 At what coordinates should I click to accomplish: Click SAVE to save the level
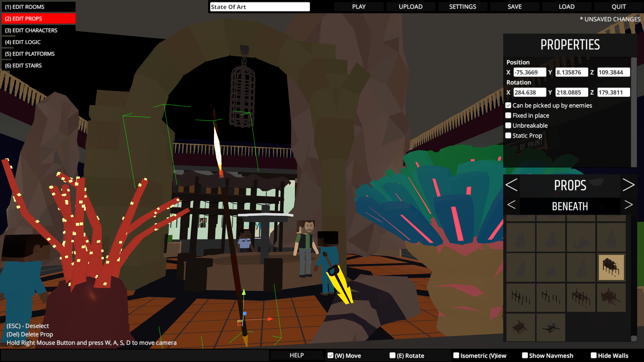pos(515,7)
